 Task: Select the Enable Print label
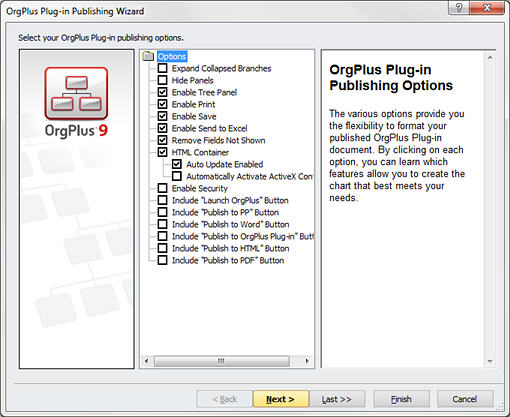pyautogui.click(x=193, y=104)
